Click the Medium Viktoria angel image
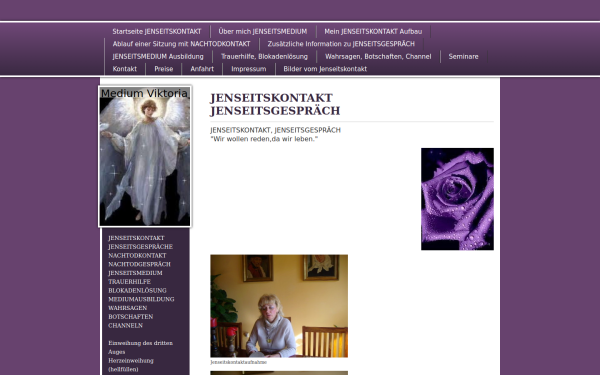 tap(145, 156)
